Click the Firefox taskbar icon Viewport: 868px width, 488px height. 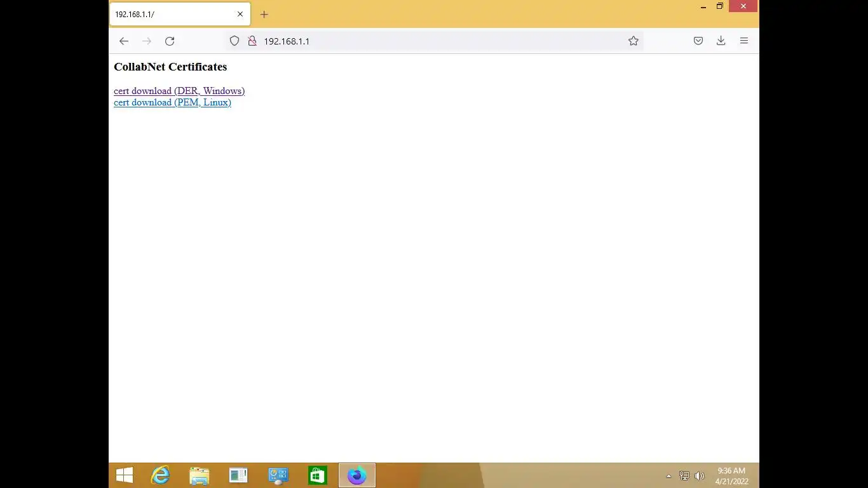(357, 475)
